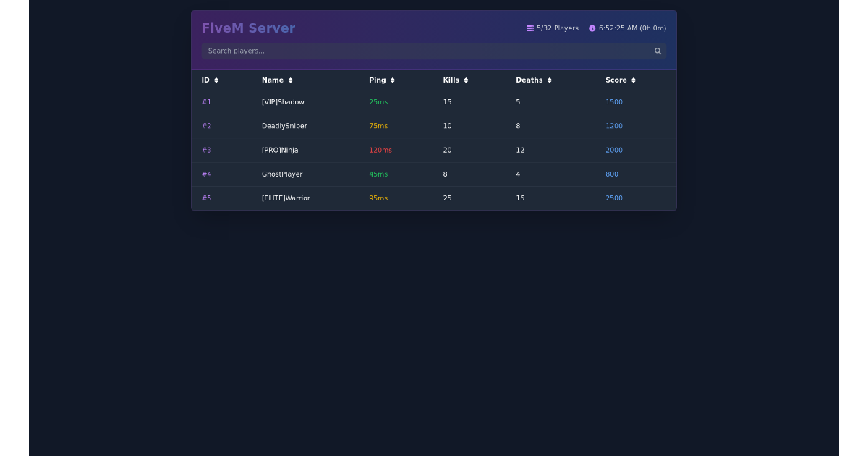Open score details for [ELITE]Warrior
This screenshot has height=456, width=868.
pyautogui.click(x=614, y=198)
